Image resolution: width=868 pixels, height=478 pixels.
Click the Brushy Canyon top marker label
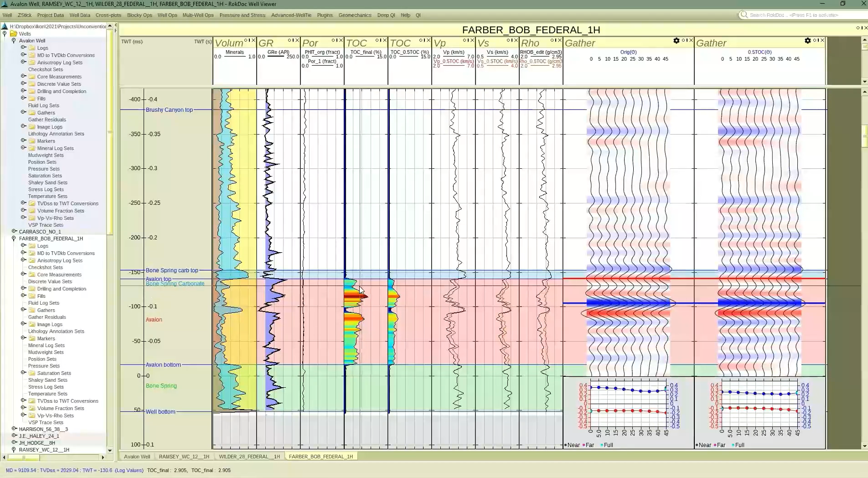click(x=169, y=110)
